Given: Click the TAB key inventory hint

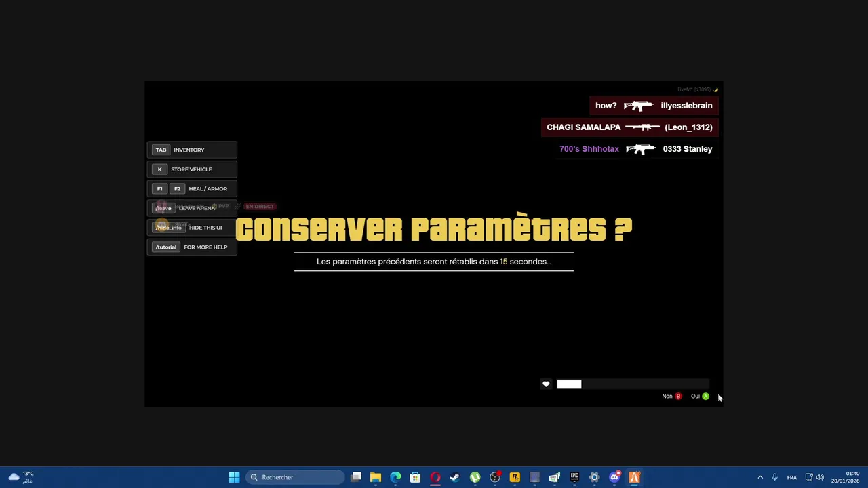Looking at the screenshot, I should pyautogui.click(x=192, y=150).
